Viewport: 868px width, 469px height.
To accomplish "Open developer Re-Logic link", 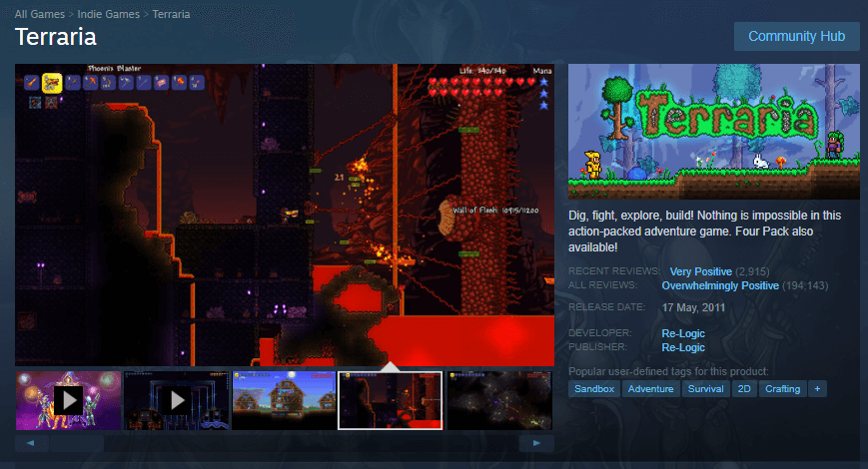I will 683,333.
